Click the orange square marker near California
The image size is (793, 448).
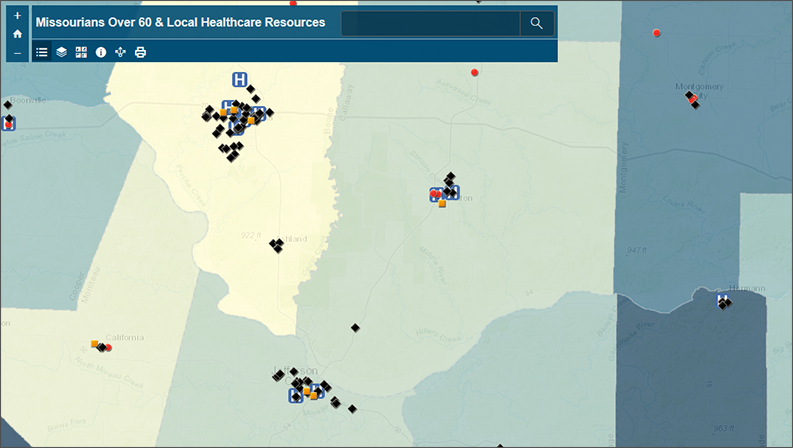pos(95,344)
